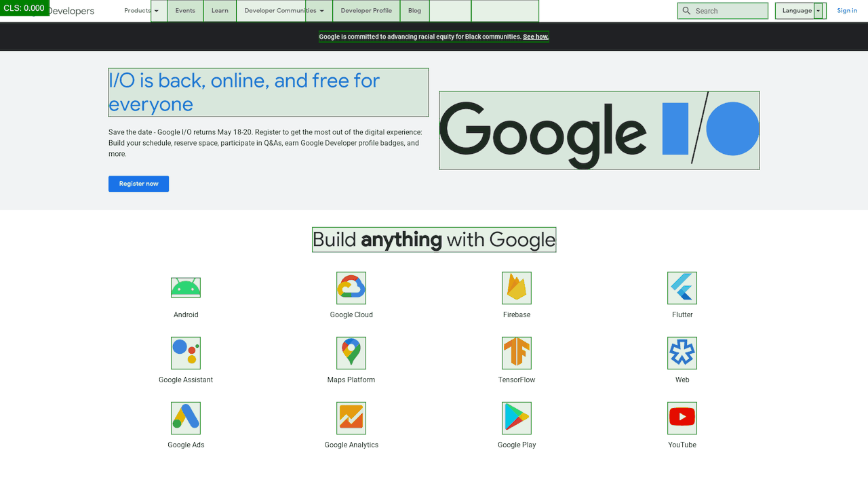This screenshot has height=488, width=868.
Task: Select the Firebase flame icon
Action: pyautogui.click(x=516, y=287)
